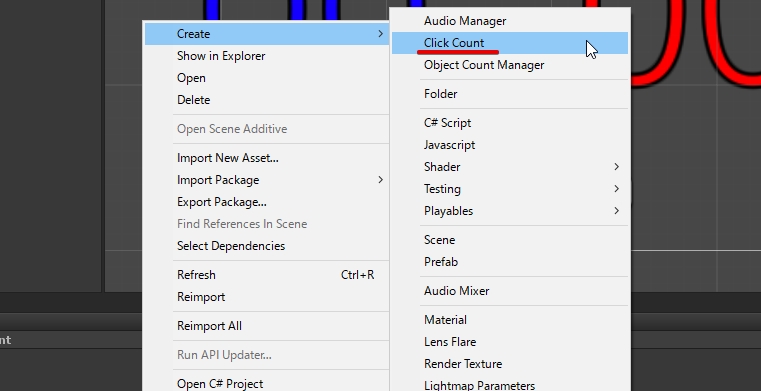This screenshot has width=761, height=391.
Task: Select Click Count from Create submenu
Action: (x=510, y=43)
